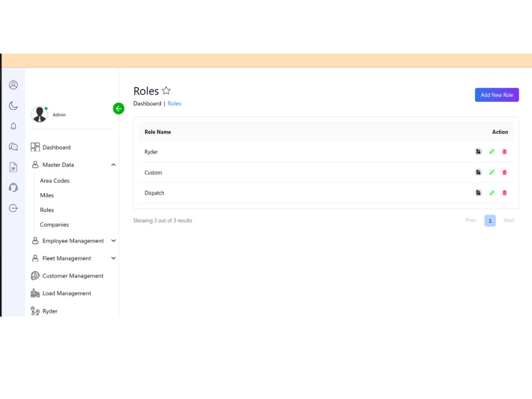Open the user profile icon in left rail

coord(13,85)
